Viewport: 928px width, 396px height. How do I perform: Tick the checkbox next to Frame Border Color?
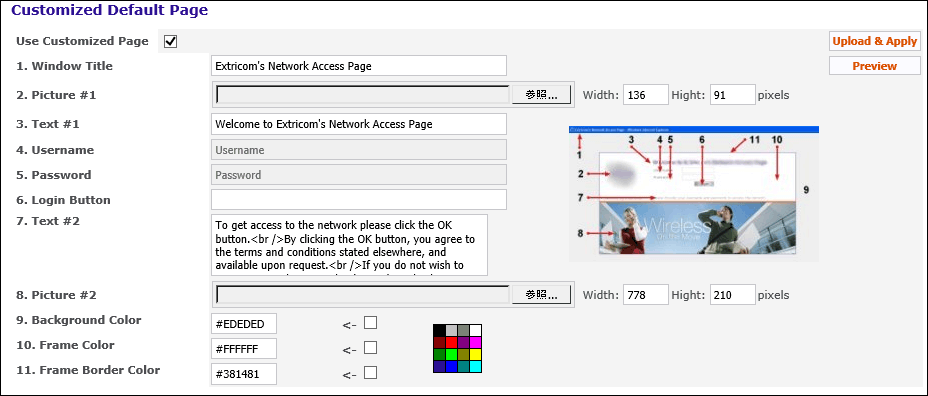(x=370, y=372)
